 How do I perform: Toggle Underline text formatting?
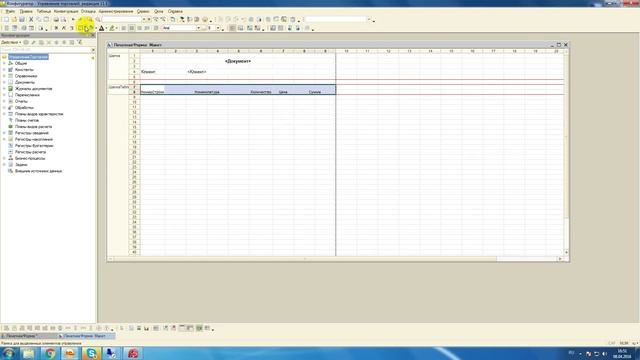point(71,28)
